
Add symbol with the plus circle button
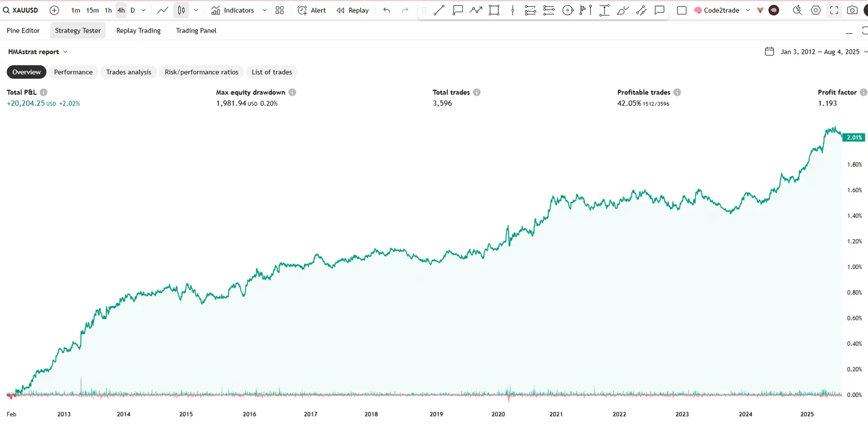coord(54,10)
